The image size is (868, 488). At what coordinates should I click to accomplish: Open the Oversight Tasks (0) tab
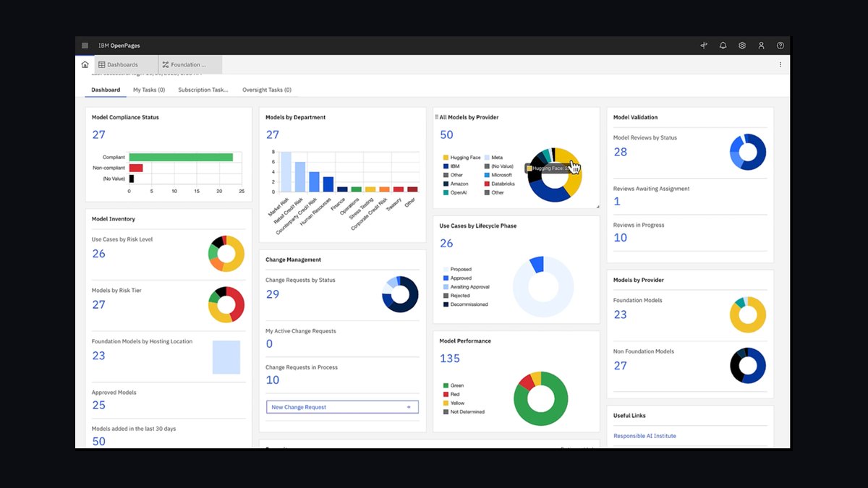tap(267, 90)
